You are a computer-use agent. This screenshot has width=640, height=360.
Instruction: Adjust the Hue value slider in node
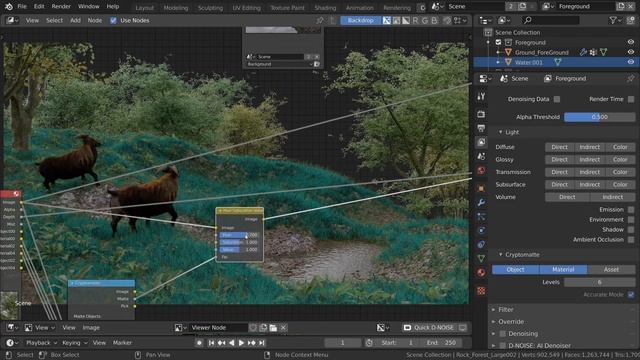(239, 235)
